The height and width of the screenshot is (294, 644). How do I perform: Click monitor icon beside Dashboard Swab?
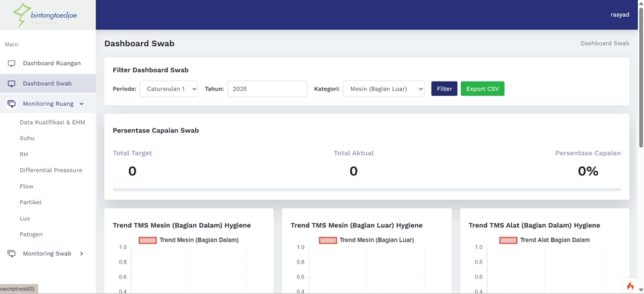[11, 84]
